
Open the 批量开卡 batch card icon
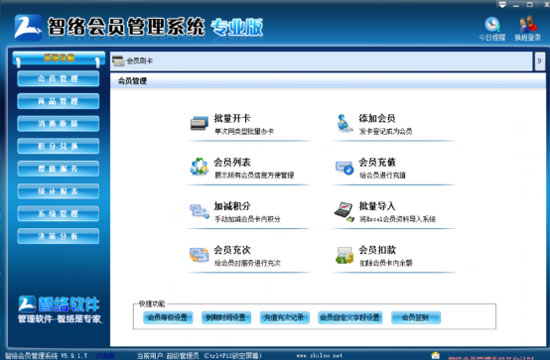(x=199, y=123)
